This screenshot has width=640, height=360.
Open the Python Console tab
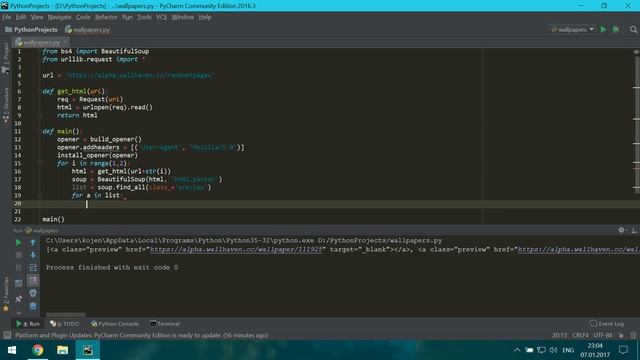(115, 324)
